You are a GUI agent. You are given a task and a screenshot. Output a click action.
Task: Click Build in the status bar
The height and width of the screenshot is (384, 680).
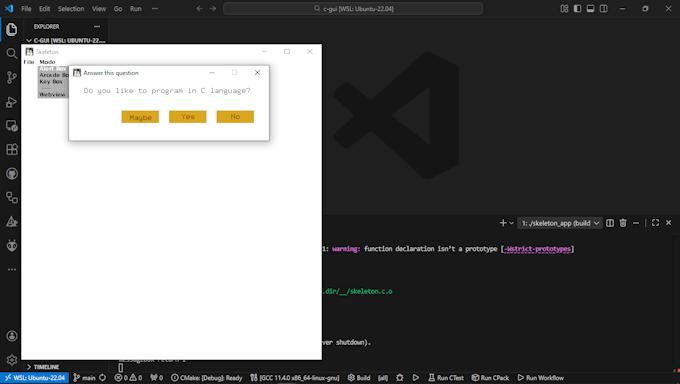[359, 378]
